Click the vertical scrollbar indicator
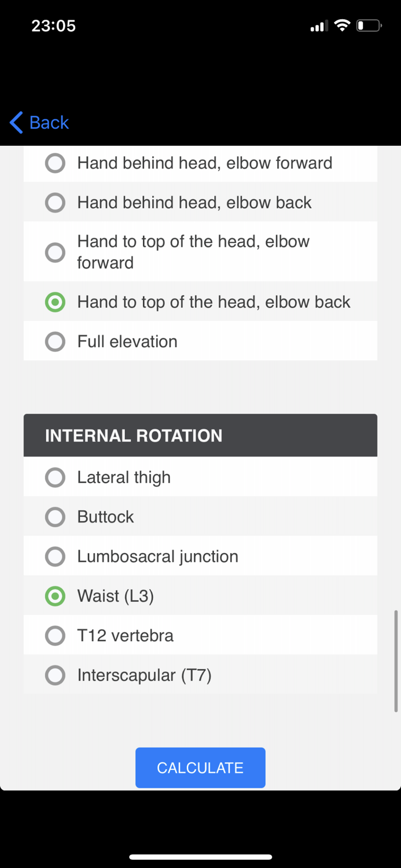 (x=396, y=661)
